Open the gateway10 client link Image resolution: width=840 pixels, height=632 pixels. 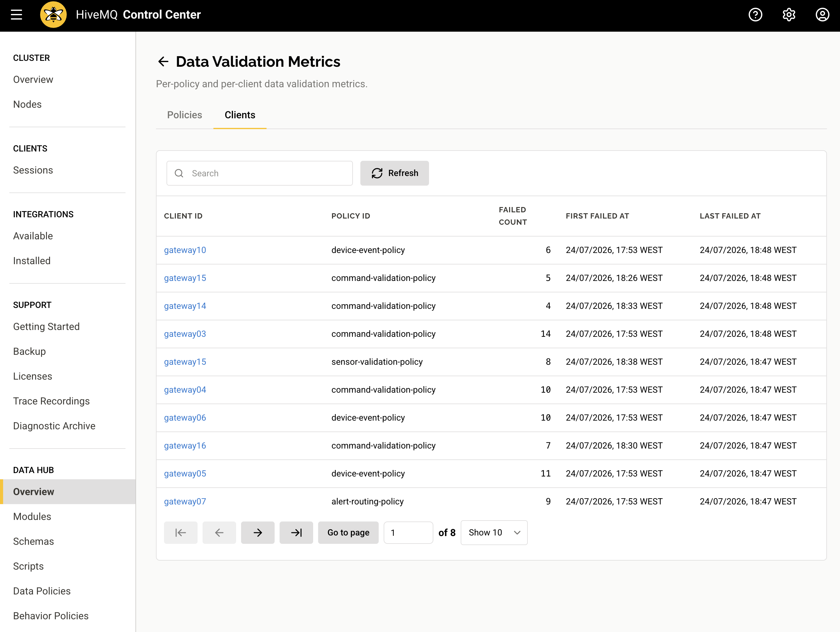185,250
